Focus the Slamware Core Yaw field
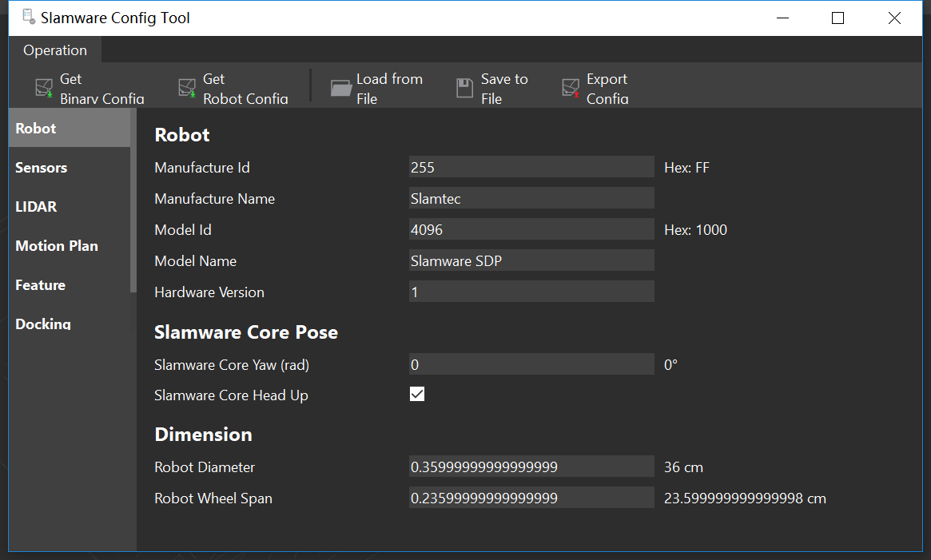The height and width of the screenshot is (560, 931). click(531, 364)
